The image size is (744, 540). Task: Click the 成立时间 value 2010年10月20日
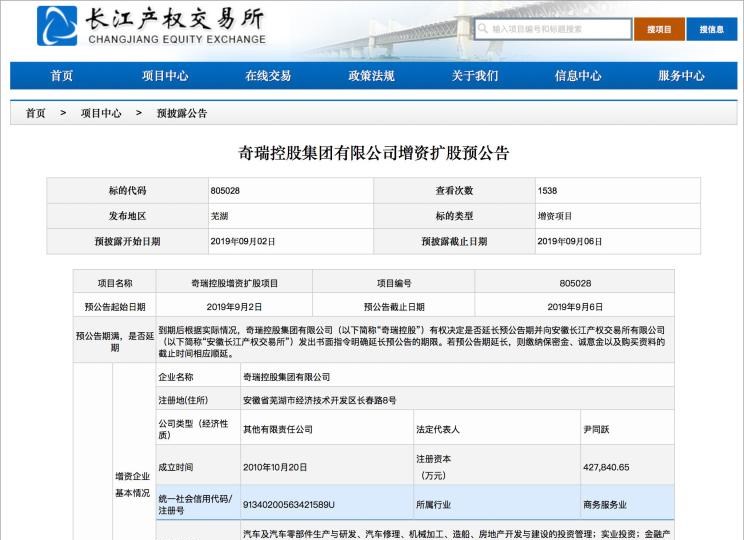pos(275,467)
